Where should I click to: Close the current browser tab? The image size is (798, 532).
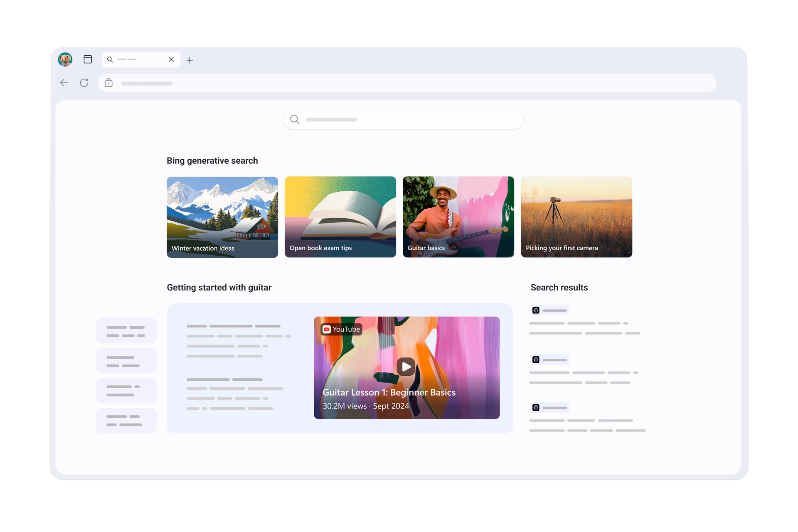pos(171,59)
